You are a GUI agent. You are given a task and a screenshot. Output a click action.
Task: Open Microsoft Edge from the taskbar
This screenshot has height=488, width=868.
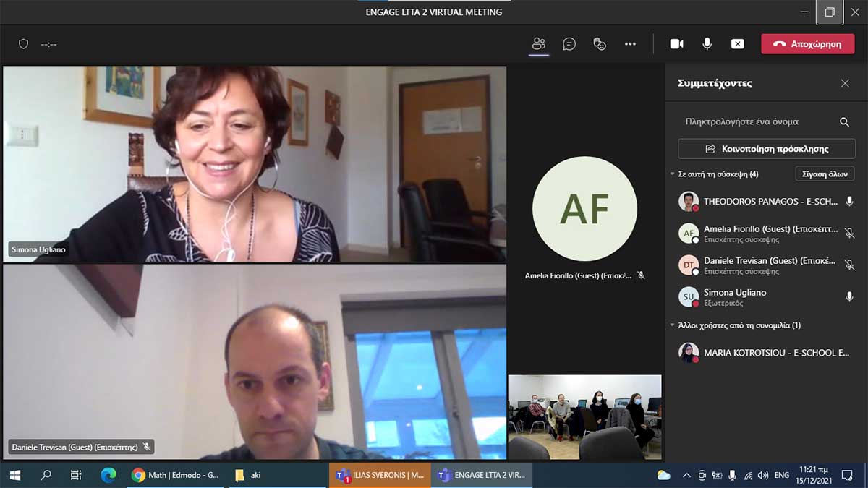coord(109,475)
